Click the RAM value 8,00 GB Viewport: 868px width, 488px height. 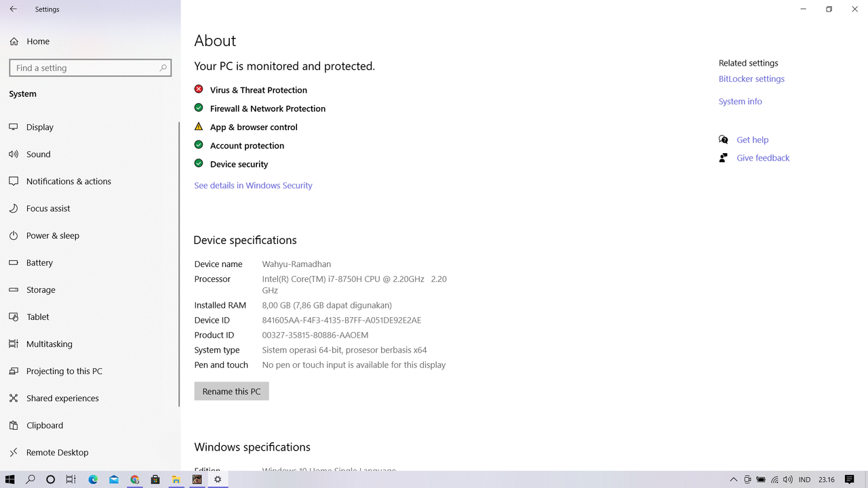(327, 306)
